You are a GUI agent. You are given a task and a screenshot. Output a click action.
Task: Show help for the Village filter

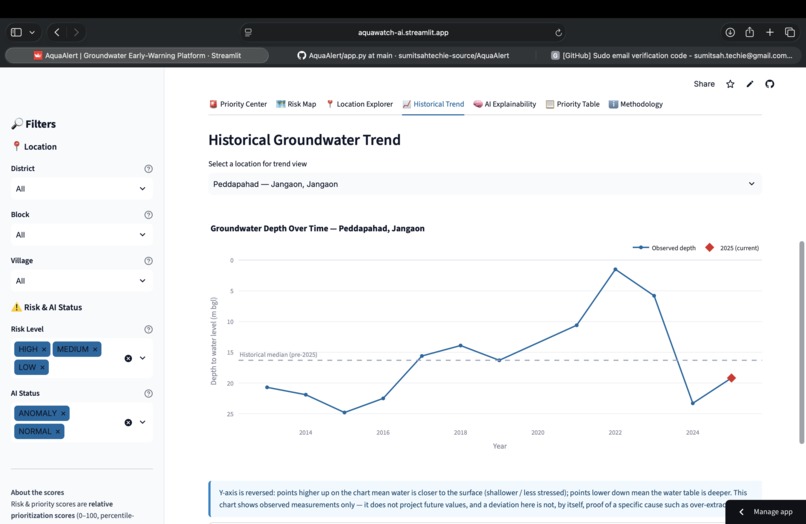pos(149,261)
